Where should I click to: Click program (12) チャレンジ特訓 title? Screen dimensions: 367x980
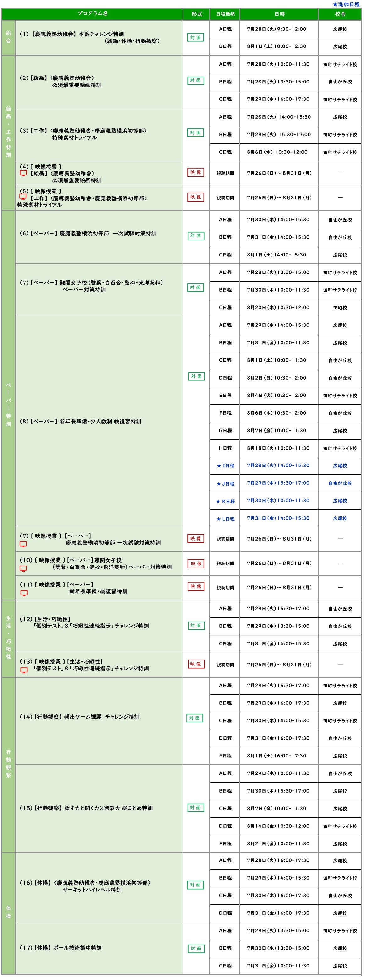(84, 622)
